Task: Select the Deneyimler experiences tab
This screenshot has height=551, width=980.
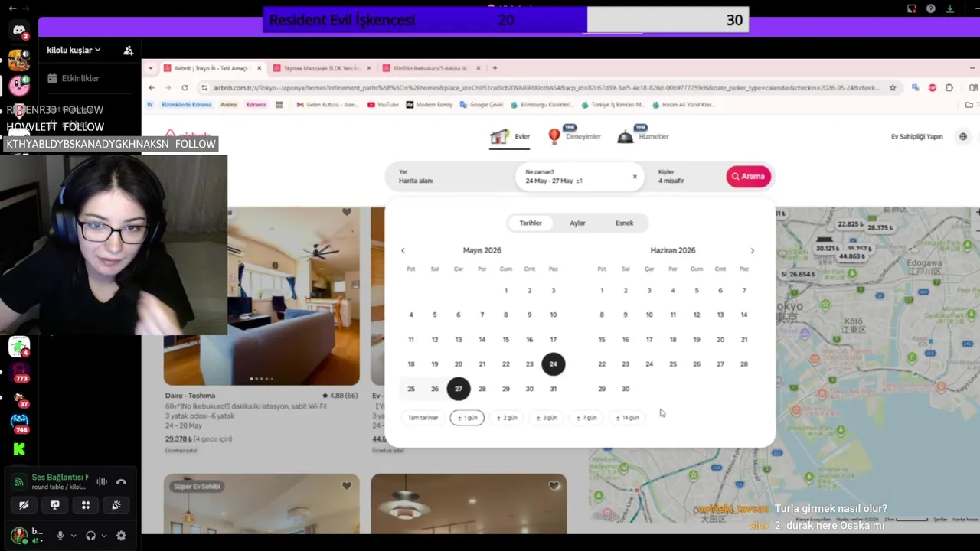Action: tap(574, 137)
